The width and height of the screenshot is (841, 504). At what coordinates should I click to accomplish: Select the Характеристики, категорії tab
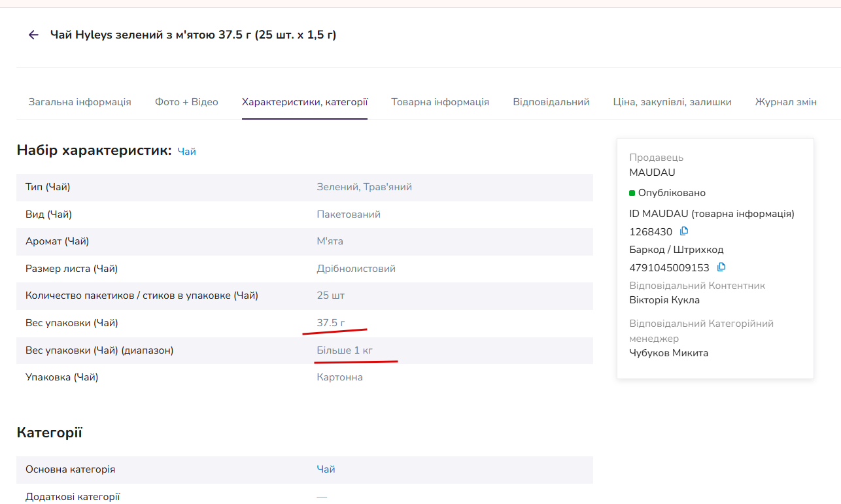tap(305, 102)
